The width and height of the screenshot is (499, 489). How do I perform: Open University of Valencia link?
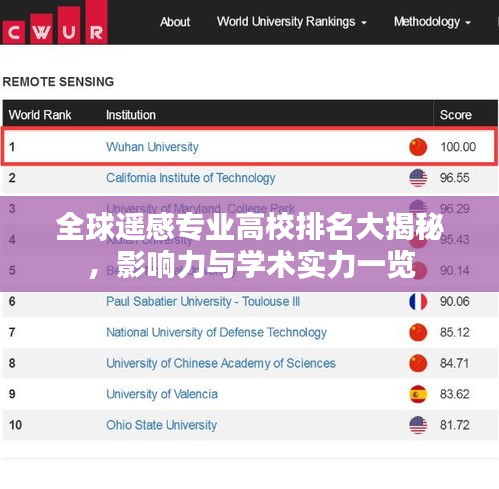point(162,394)
